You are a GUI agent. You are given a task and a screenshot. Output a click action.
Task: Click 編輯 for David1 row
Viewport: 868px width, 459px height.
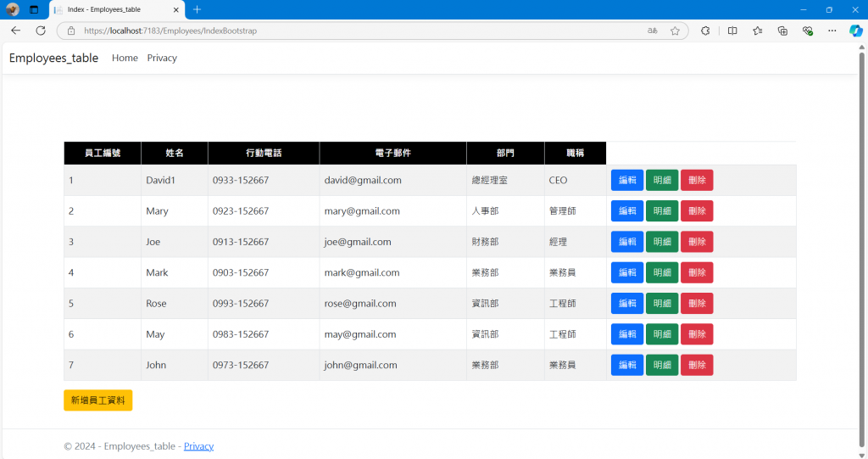pyautogui.click(x=627, y=180)
